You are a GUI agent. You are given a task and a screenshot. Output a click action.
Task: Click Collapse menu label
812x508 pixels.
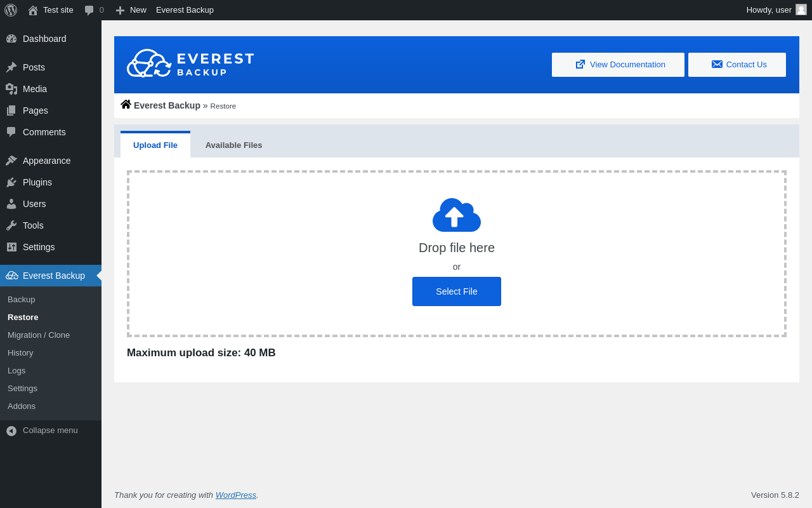click(x=50, y=431)
